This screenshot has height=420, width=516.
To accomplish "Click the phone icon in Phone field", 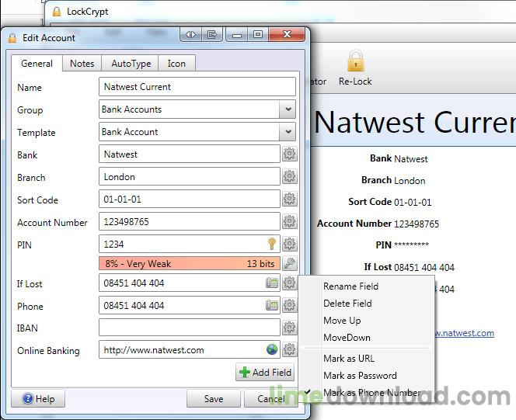I will pos(272,306).
